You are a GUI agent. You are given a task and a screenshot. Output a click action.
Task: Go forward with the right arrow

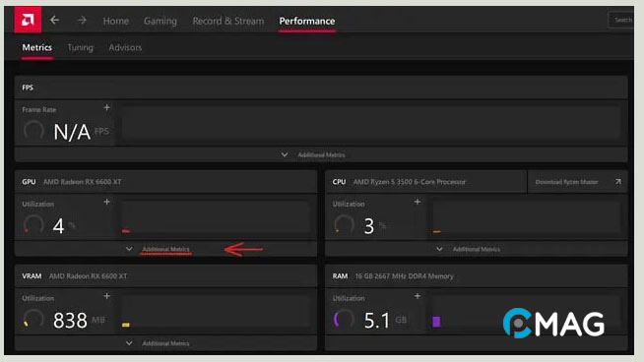tap(82, 20)
